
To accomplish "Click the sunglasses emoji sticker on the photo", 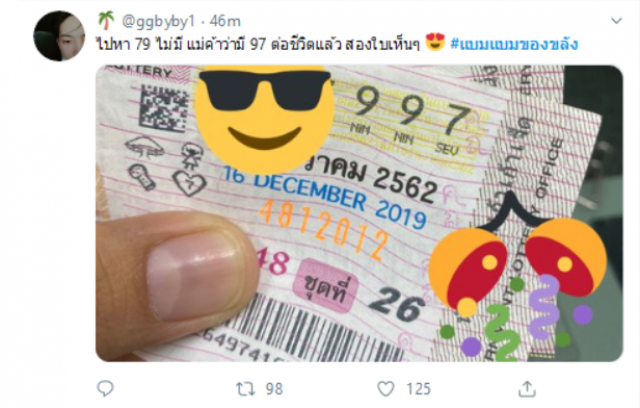I will tap(264, 118).
